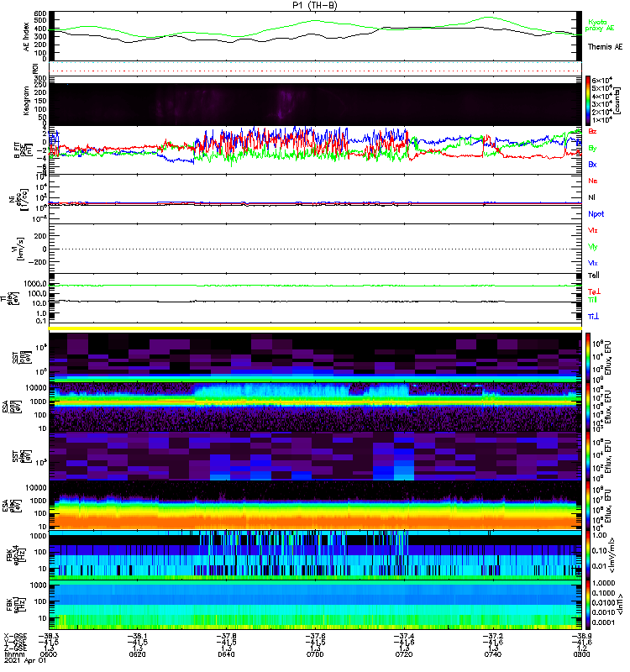Click the X-GSE row label
Image resolution: width=630 pixels, height=672 pixels.
click(x=15, y=636)
